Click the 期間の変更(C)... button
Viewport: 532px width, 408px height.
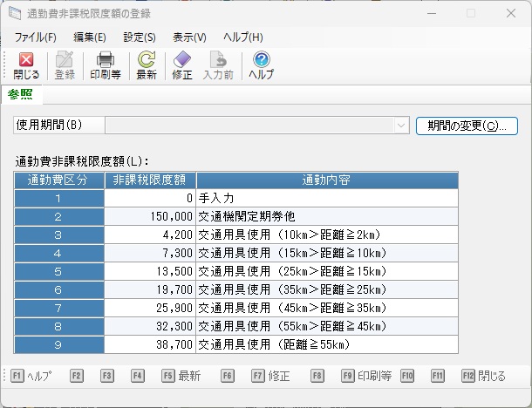coord(467,126)
